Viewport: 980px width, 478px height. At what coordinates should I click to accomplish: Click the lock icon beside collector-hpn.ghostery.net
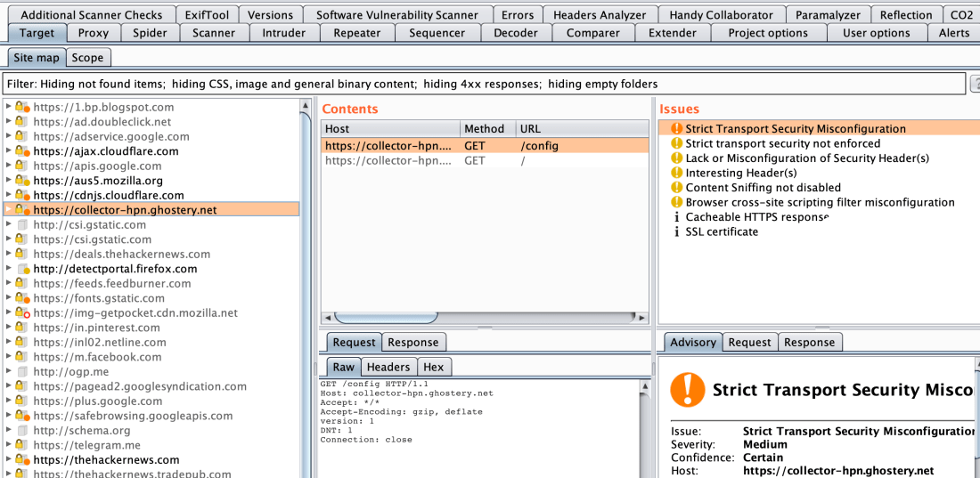[21, 210]
